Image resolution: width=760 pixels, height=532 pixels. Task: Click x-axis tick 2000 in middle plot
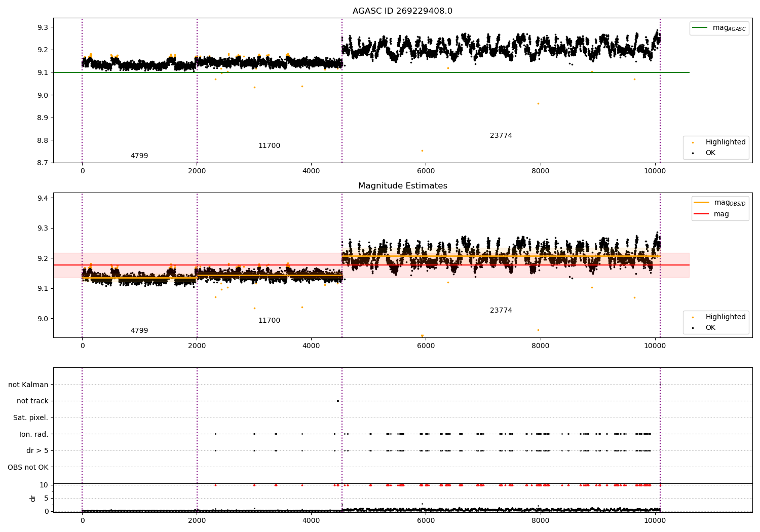coord(197,346)
